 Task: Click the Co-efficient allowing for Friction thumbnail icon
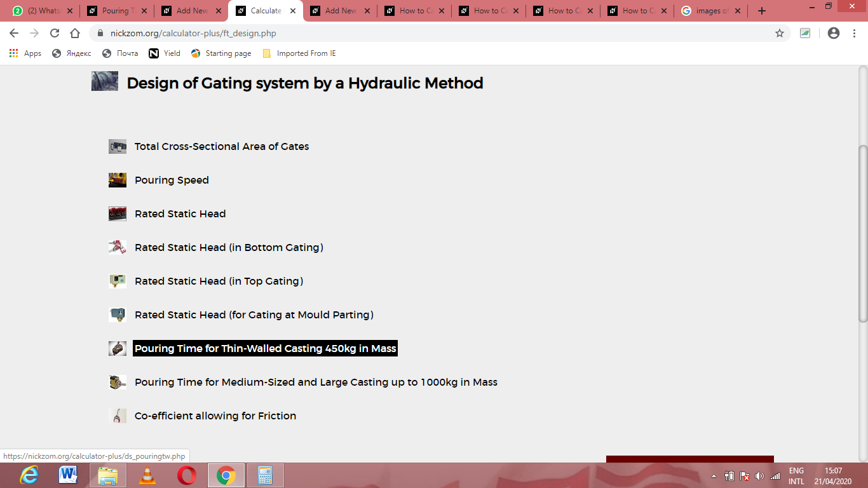(118, 416)
